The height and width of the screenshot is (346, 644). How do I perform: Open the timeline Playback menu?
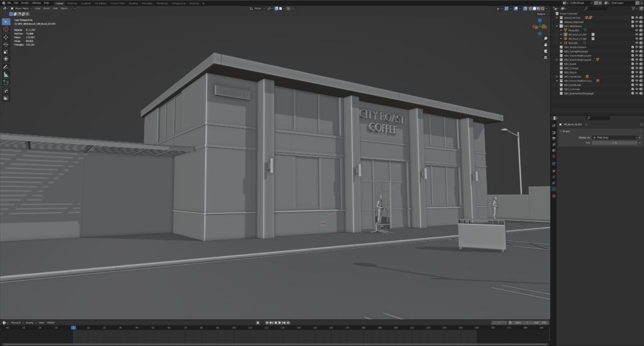(x=16, y=323)
